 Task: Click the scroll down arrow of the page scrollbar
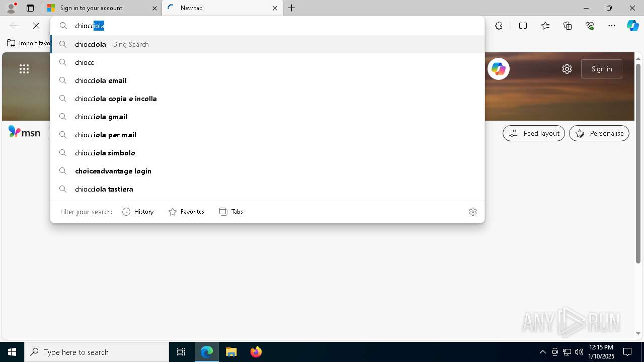point(638,333)
